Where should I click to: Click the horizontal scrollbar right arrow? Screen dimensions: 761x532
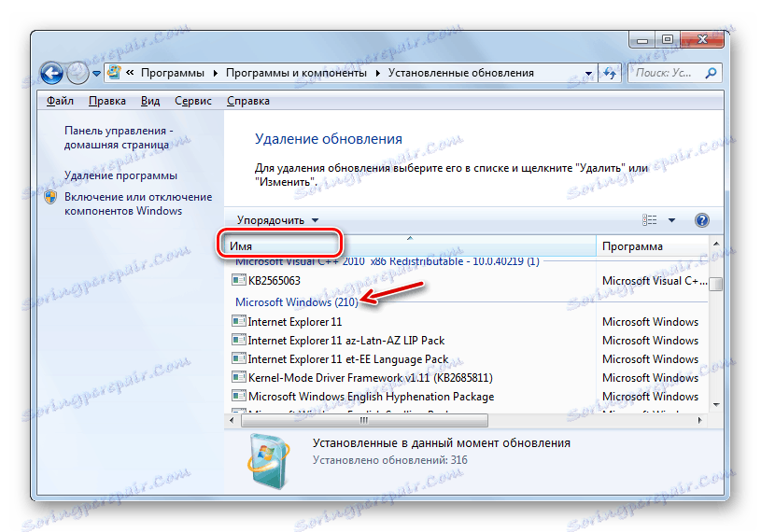(x=700, y=420)
